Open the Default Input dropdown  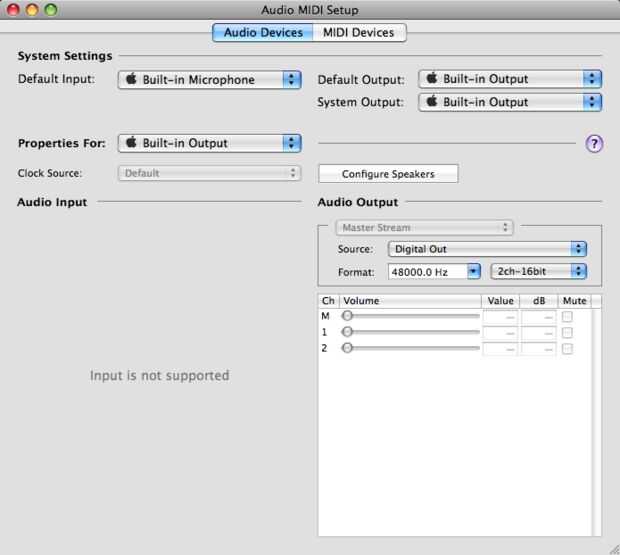point(210,80)
